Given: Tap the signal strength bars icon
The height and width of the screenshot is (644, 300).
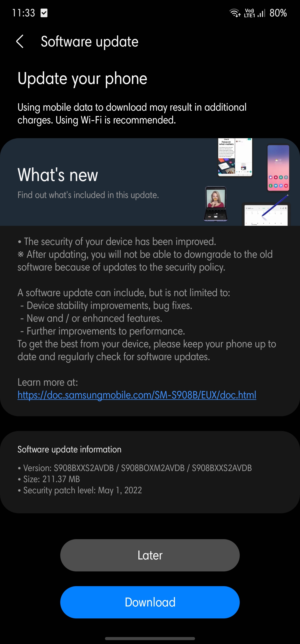Looking at the screenshot, I should tap(261, 13).
